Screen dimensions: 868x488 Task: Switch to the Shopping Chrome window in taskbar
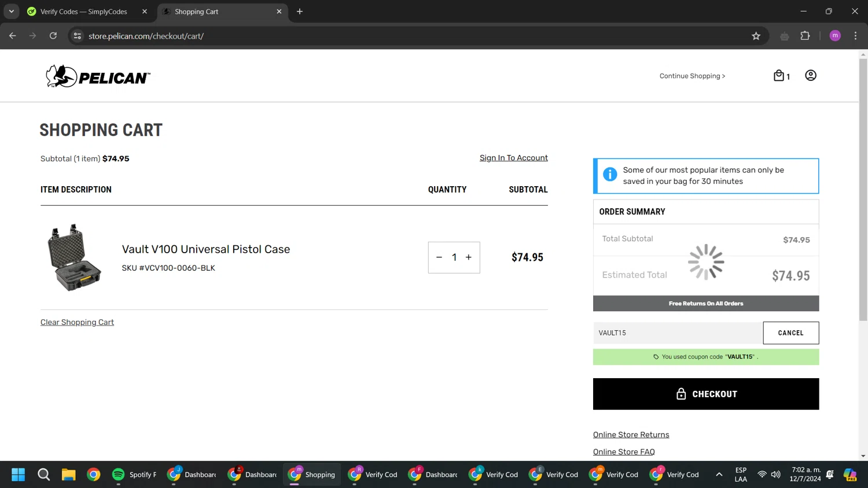click(312, 475)
